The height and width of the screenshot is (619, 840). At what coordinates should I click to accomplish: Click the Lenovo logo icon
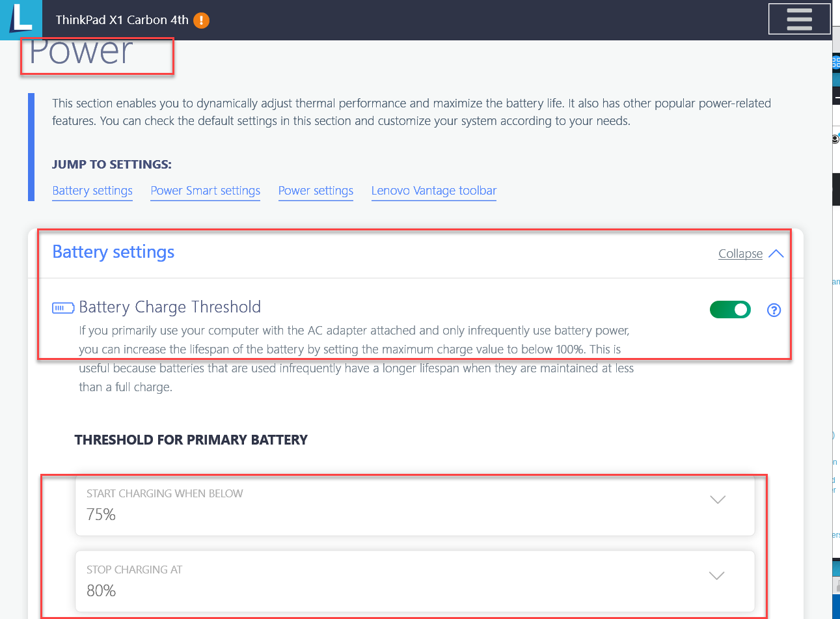coord(21,19)
